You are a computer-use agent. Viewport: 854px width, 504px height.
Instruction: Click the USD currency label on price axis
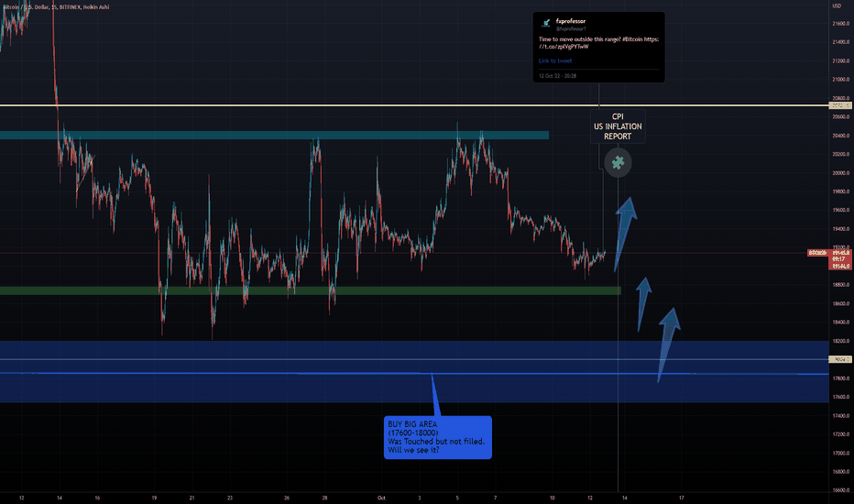coord(837,6)
